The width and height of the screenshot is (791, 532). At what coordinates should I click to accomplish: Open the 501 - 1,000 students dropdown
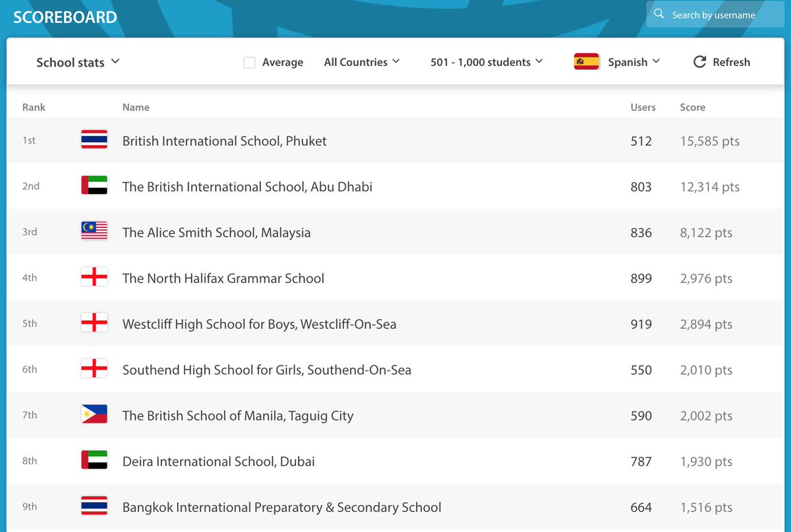pos(486,62)
